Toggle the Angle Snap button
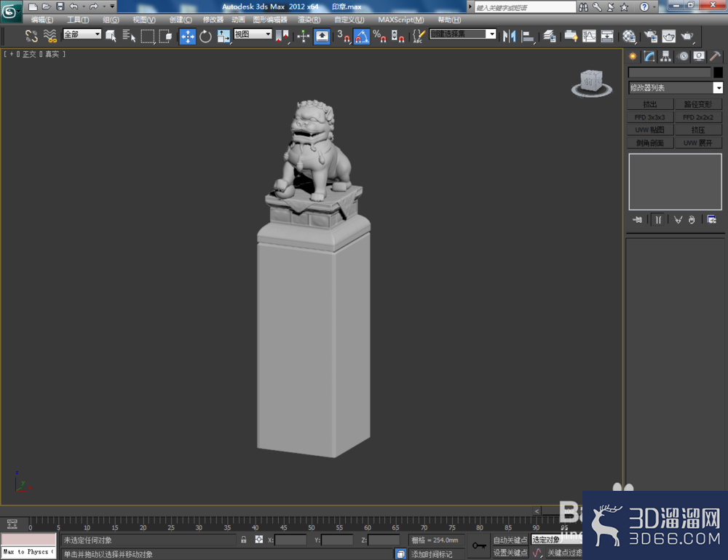Screen dimensions: 728x560 pyautogui.click(x=362, y=36)
